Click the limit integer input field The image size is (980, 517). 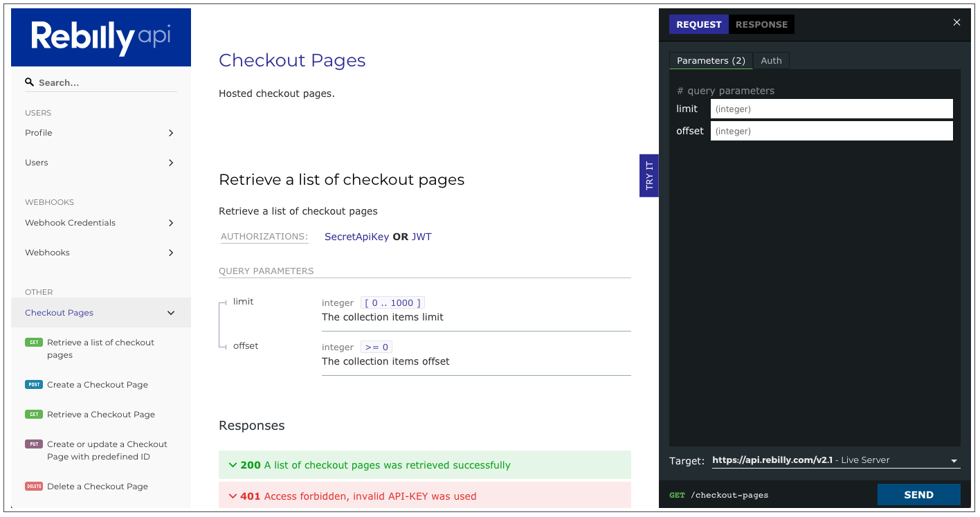[832, 109]
